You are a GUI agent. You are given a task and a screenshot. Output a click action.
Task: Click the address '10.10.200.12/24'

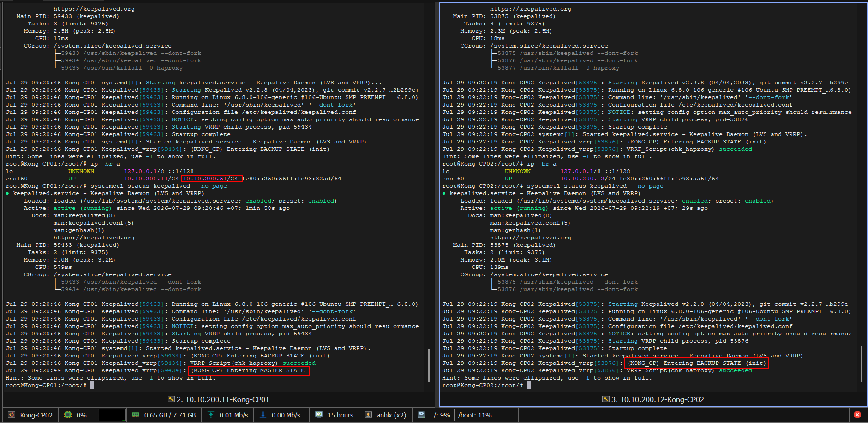(x=588, y=179)
